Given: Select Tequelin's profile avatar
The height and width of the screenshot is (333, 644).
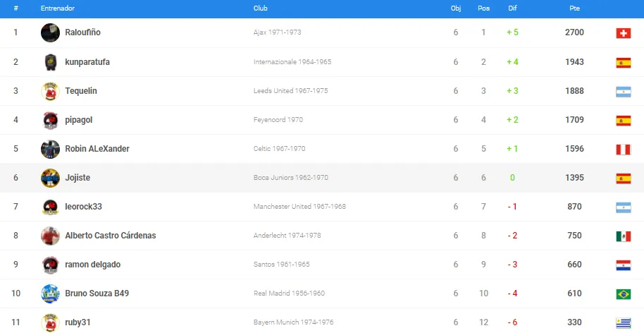Looking at the screenshot, I should point(50,91).
